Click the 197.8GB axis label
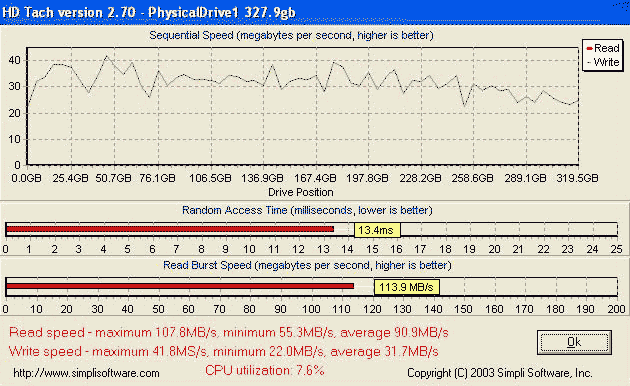The width and height of the screenshot is (630, 386). click(x=368, y=178)
